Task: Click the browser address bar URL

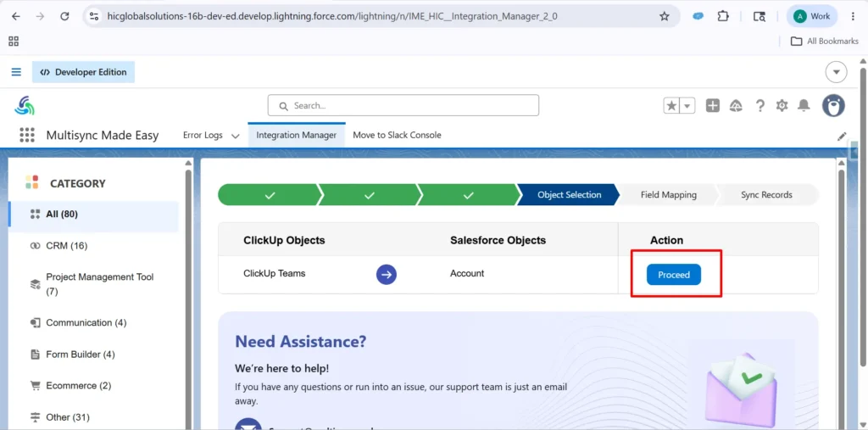Action: [x=332, y=16]
